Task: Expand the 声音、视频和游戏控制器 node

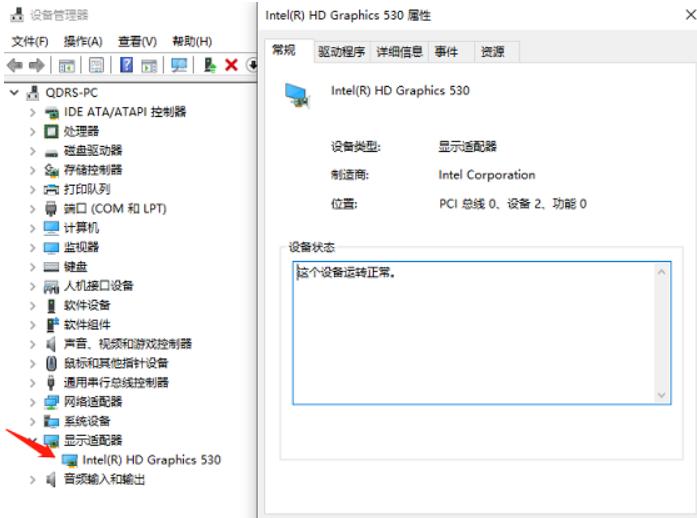Action: (x=32, y=344)
